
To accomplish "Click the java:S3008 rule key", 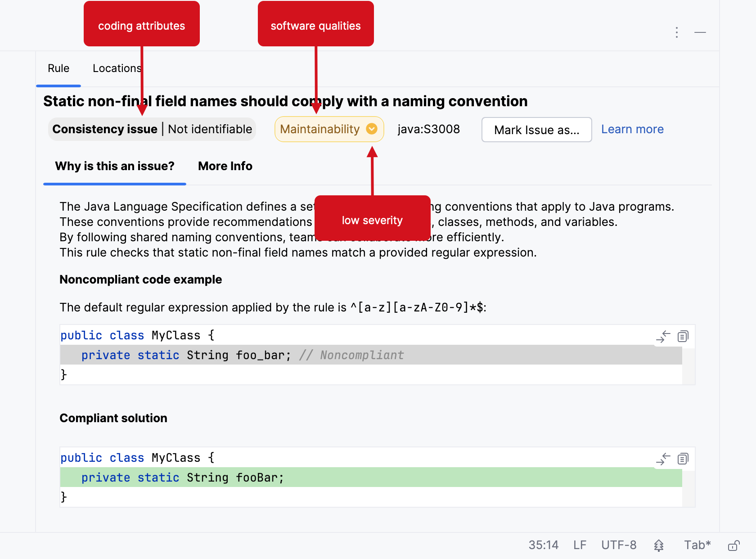I will [x=428, y=129].
